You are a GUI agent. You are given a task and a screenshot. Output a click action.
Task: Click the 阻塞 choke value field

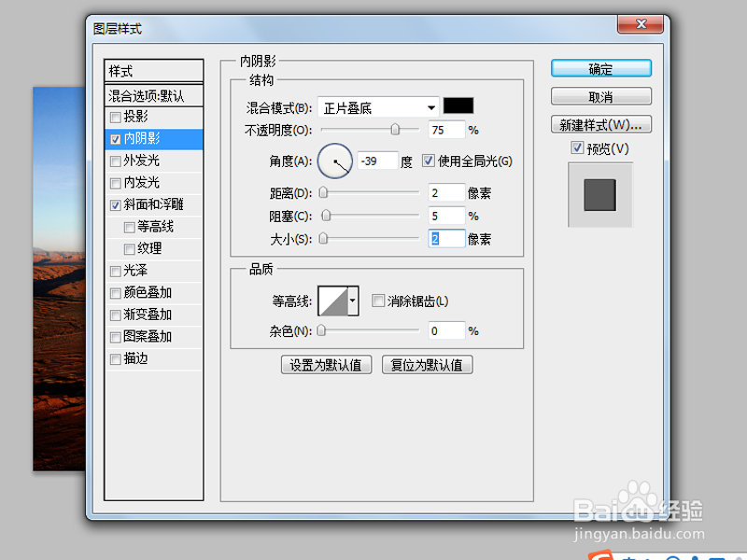pyautogui.click(x=446, y=216)
